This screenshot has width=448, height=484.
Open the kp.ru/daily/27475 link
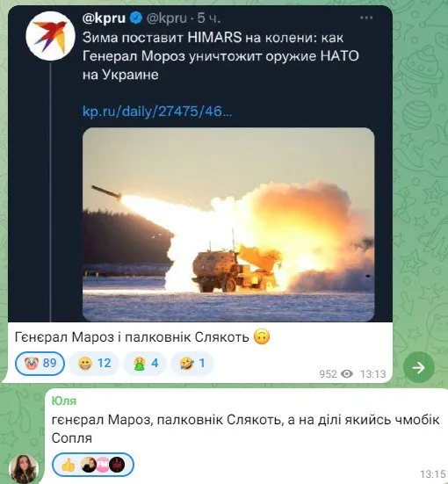tap(157, 112)
